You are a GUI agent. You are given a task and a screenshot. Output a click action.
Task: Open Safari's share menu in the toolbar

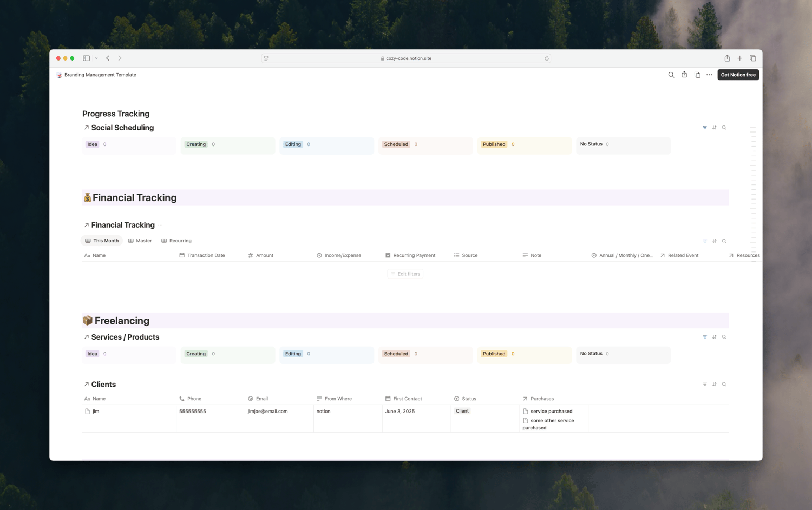[x=727, y=58]
